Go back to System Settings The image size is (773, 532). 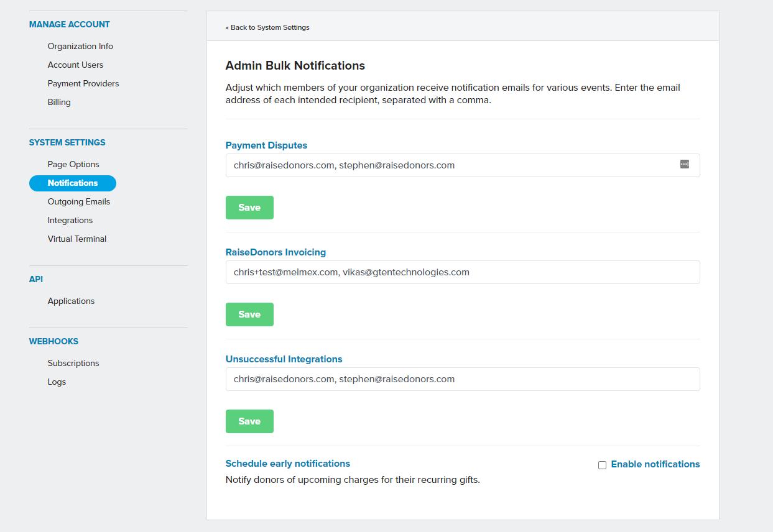coord(267,27)
